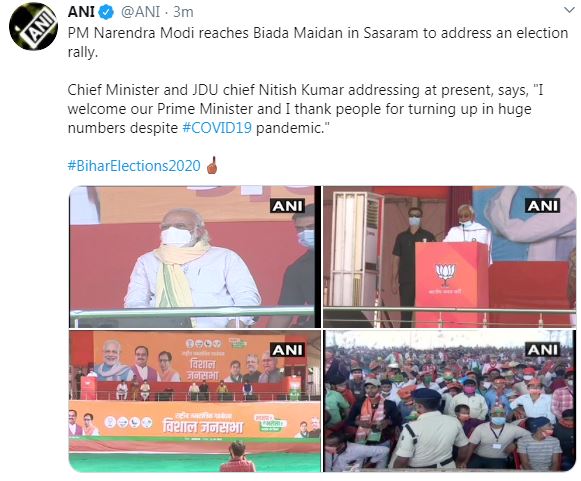Click the ANI watermark on the stage photo
Image resolution: width=581 pixels, height=481 pixels.
point(288,350)
